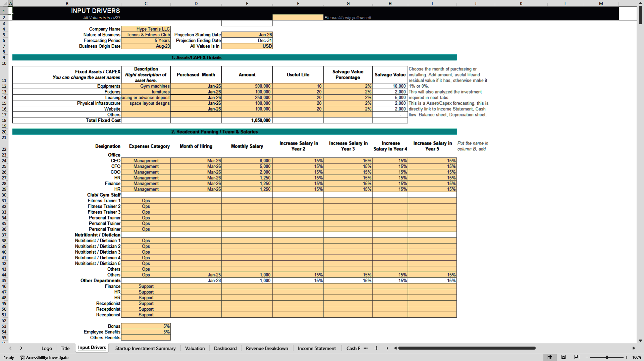The height and width of the screenshot is (361, 644).
Task: Click CFO monthly salary cell 5,000
Action: tap(247, 166)
